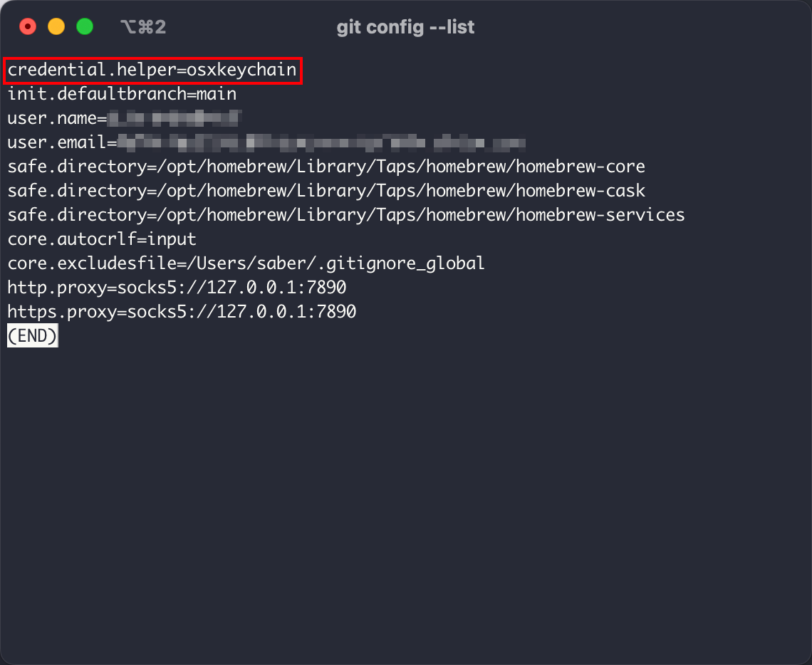The width and height of the screenshot is (812, 665).
Task: Click the git config --list title text
Action: tap(405, 26)
